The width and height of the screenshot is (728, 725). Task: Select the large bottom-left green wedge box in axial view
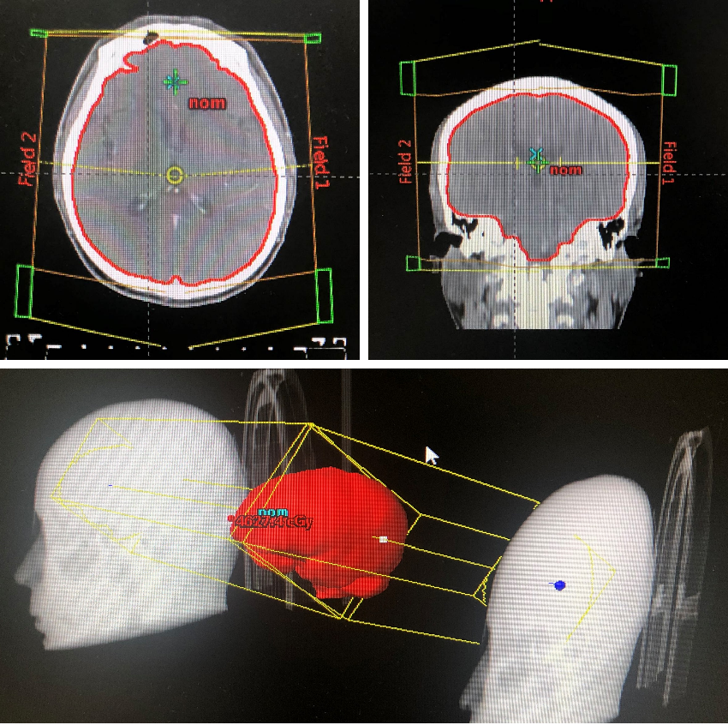pos(25,293)
